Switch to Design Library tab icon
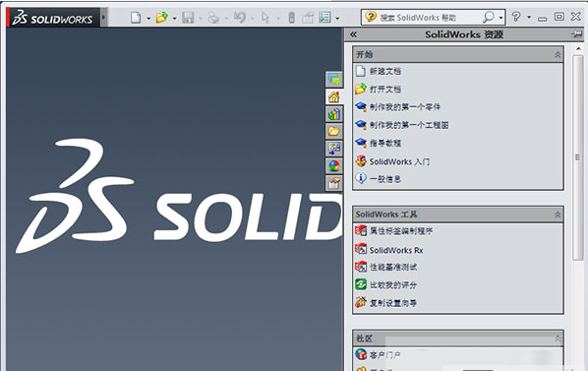This screenshot has height=371, width=588. pos(333,114)
